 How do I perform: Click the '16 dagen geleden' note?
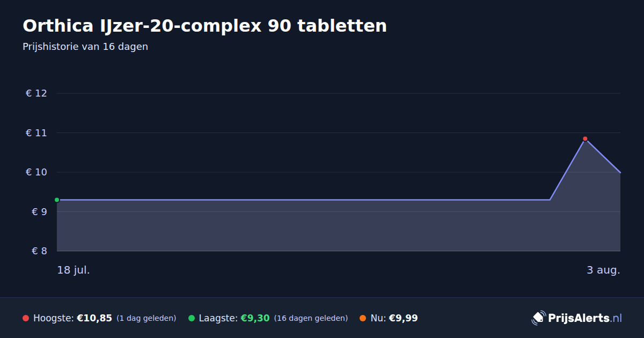(311, 318)
